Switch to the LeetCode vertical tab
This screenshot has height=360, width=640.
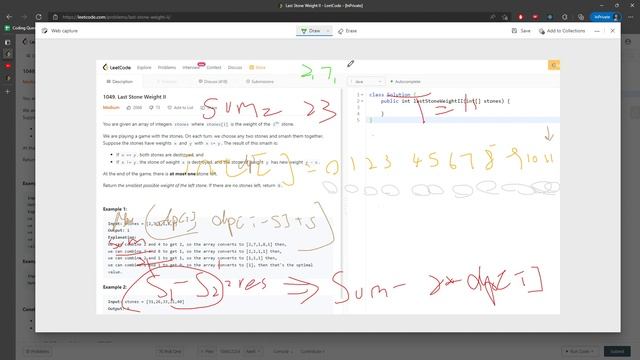pyautogui.click(x=7, y=54)
